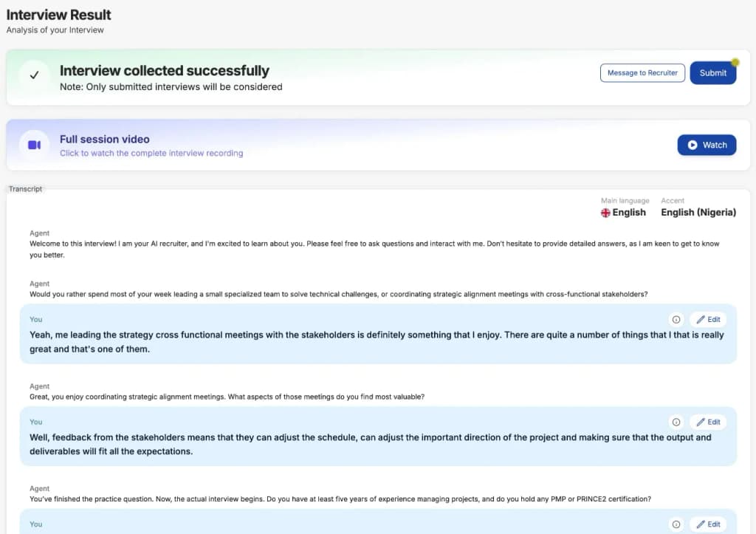
Task: Click the Submit button
Action: [712, 73]
